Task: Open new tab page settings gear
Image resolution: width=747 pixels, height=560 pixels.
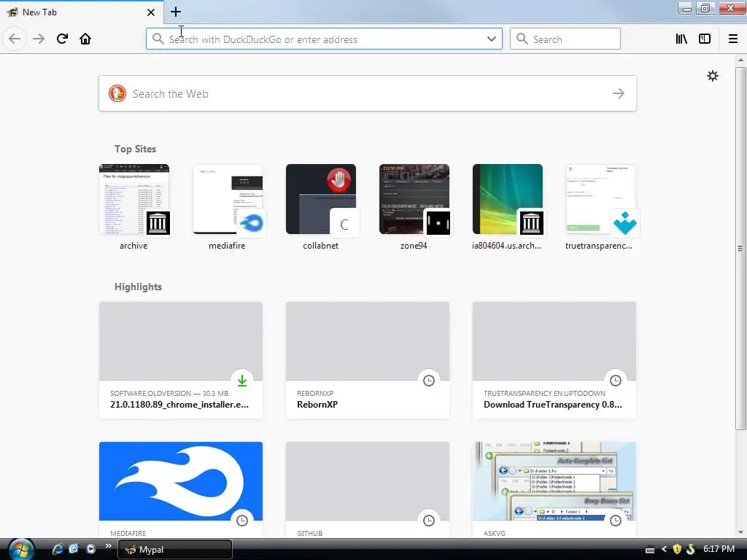Action: (712, 76)
